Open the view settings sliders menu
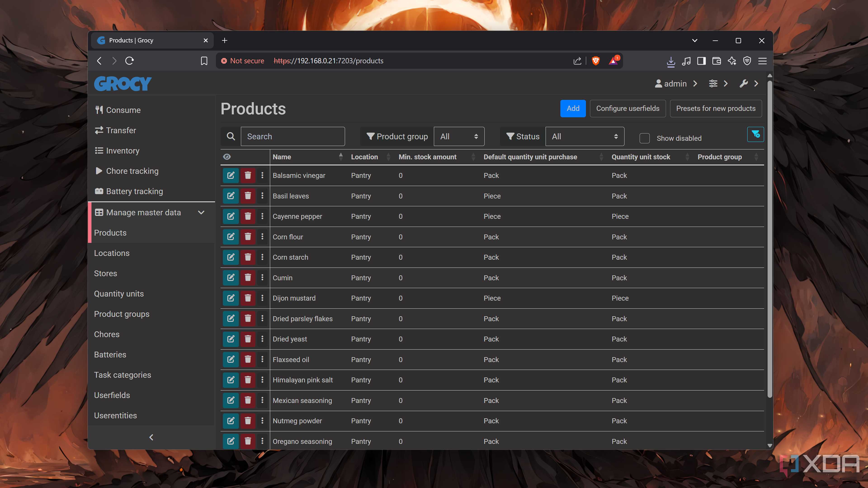 718,84
